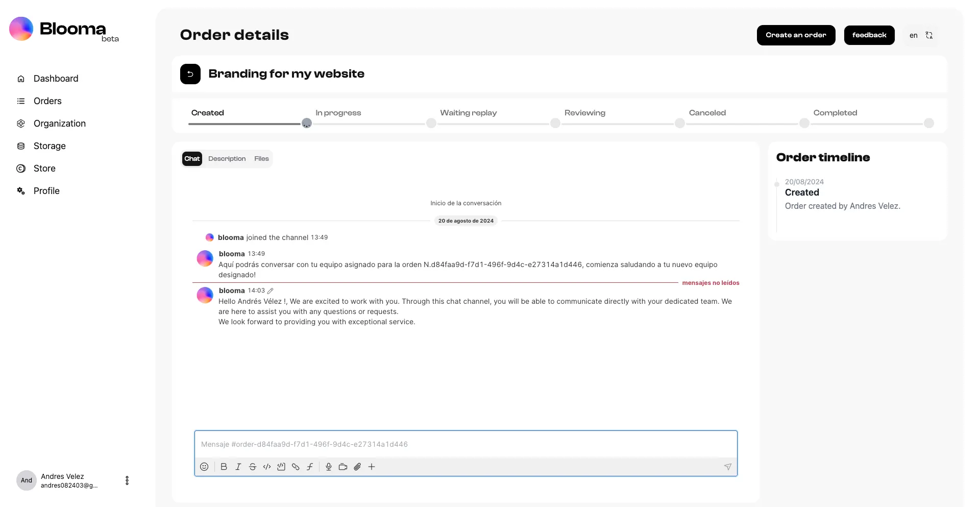Focus the message input field
This screenshot has width=980, height=507.
click(x=465, y=444)
